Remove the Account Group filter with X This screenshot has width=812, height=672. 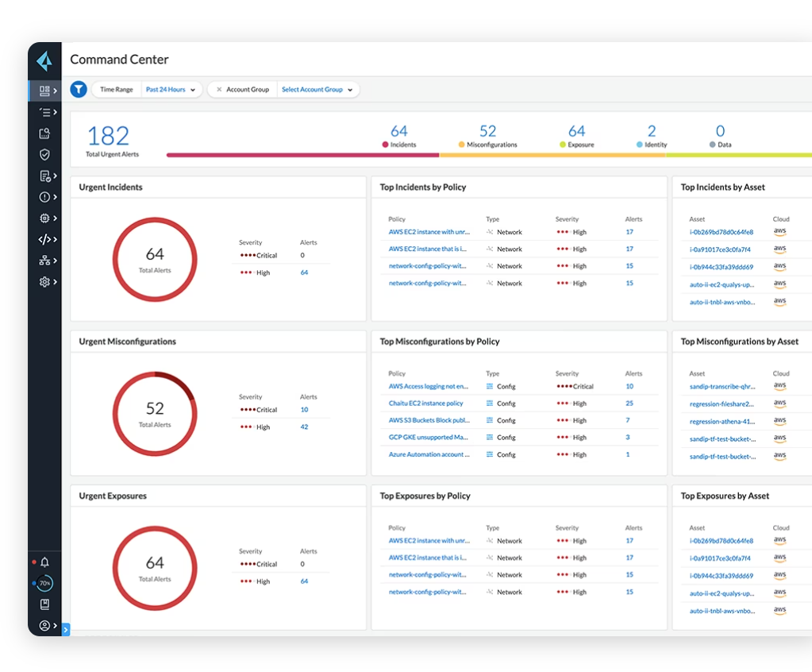[219, 90]
